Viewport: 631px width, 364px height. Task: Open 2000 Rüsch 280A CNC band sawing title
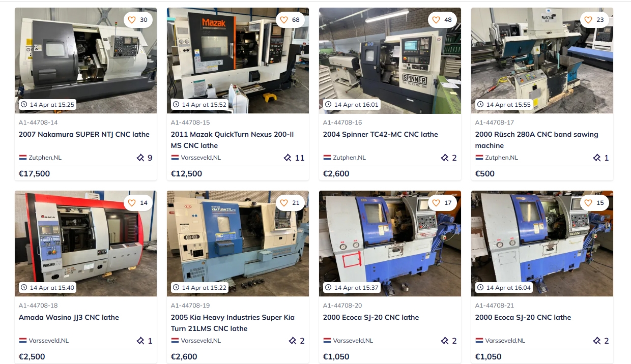(x=537, y=140)
